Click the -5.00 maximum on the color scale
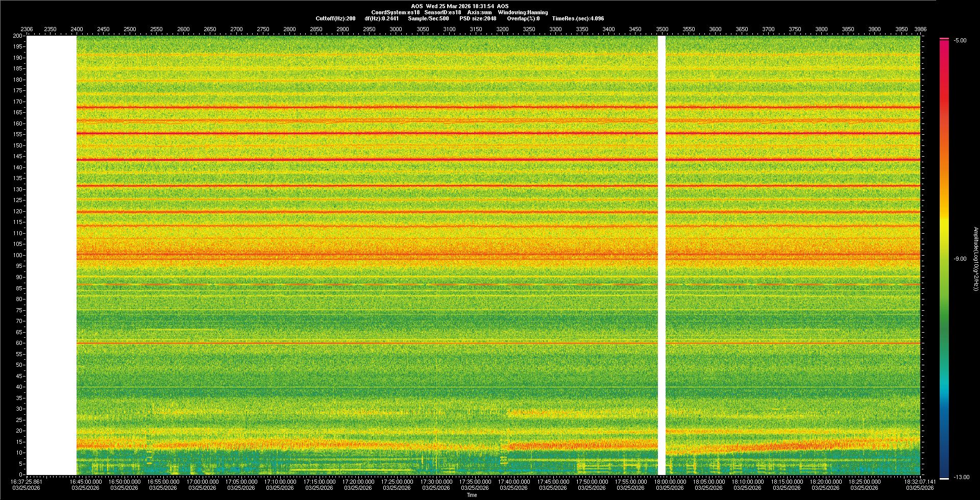 coord(960,40)
